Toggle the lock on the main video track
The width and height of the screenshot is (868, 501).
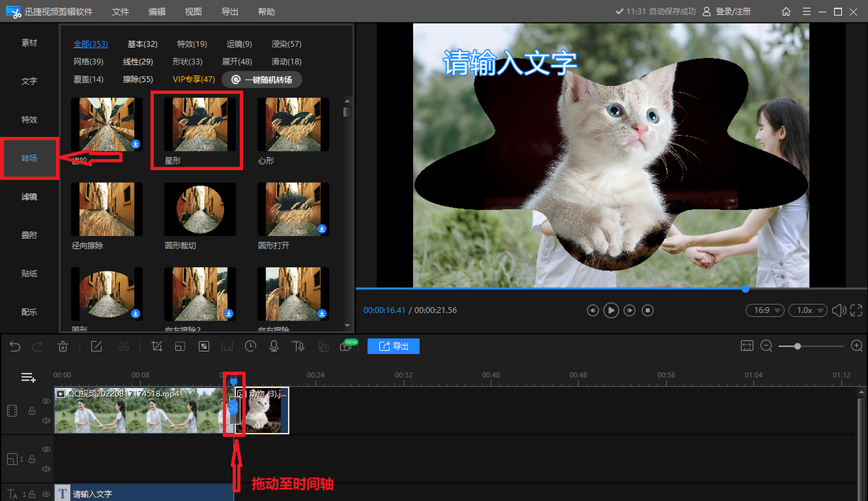[x=32, y=411]
